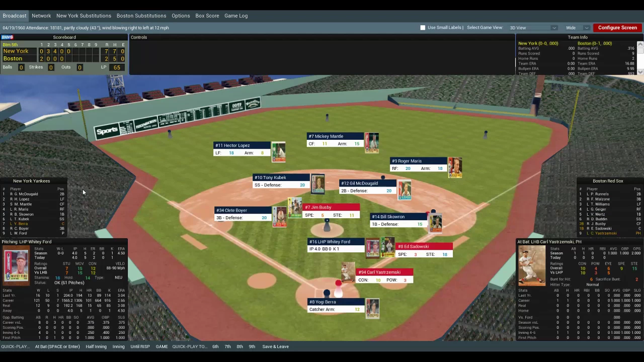
Task: Click the #94 Carl Yastrzemski label
Action: pos(385,272)
